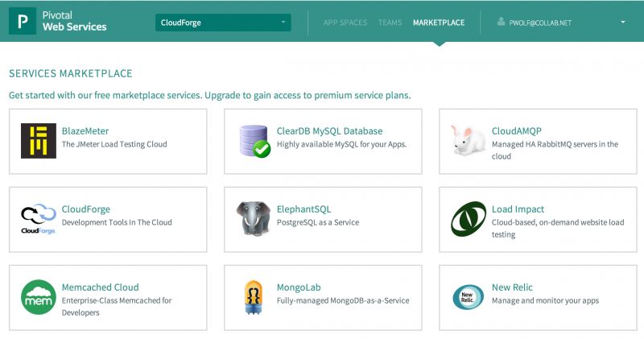Image resolution: width=644 pixels, height=339 pixels.
Task: Open the CloudForge service title link
Action: (86, 209)
